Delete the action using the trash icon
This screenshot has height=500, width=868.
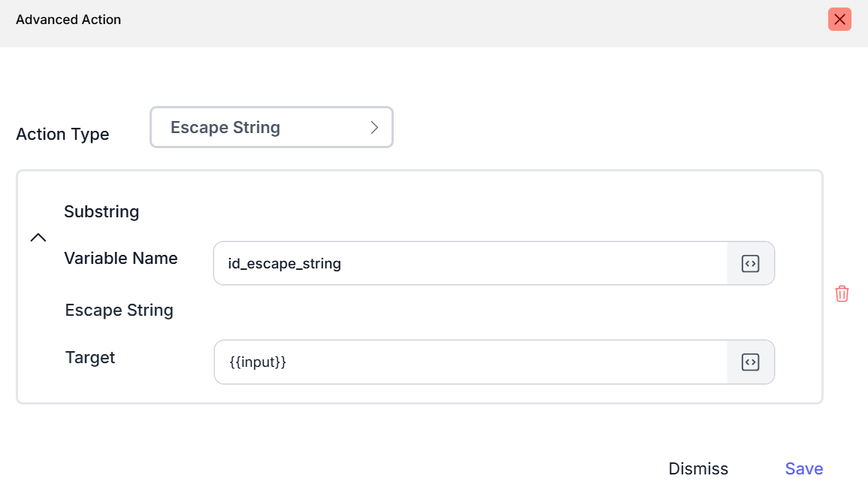[842, 294]
